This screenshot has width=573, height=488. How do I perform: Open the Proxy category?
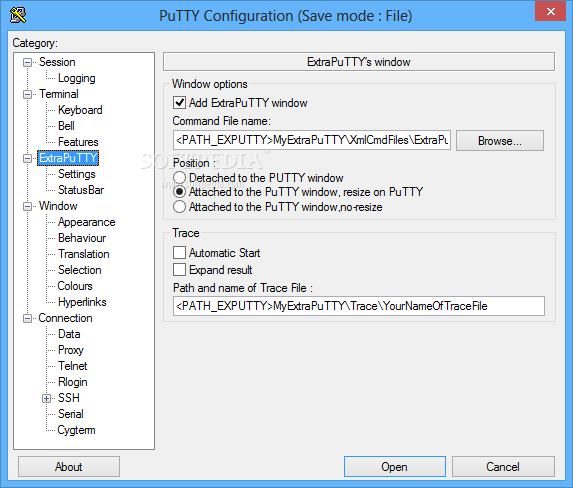pos(71,350)
